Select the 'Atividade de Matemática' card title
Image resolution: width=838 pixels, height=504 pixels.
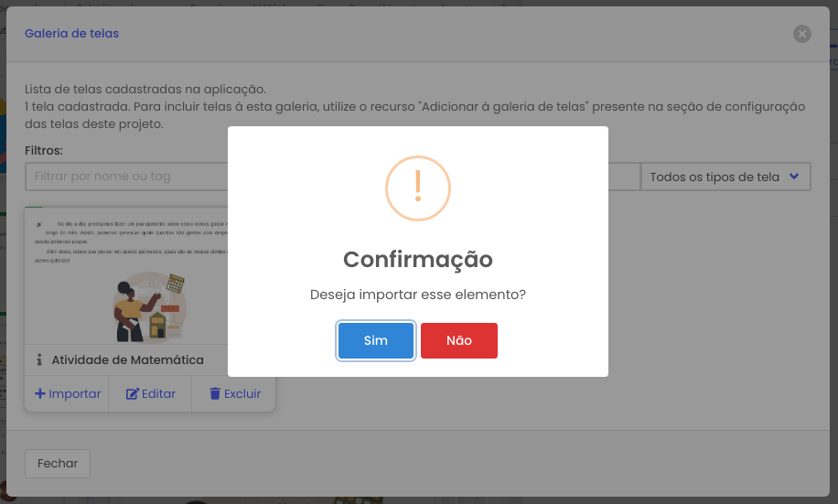[128, 359]
